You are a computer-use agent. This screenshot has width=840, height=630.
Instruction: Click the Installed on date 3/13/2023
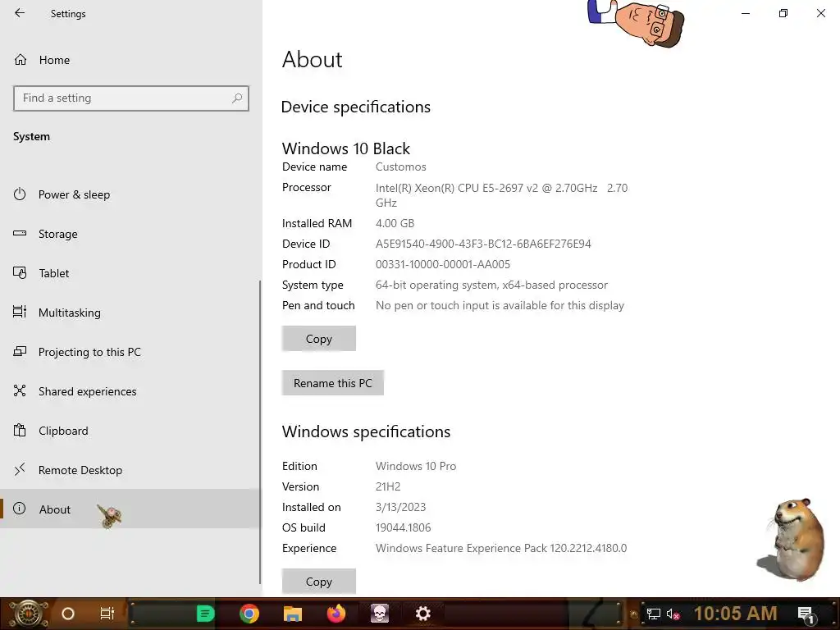pos(400,507)
